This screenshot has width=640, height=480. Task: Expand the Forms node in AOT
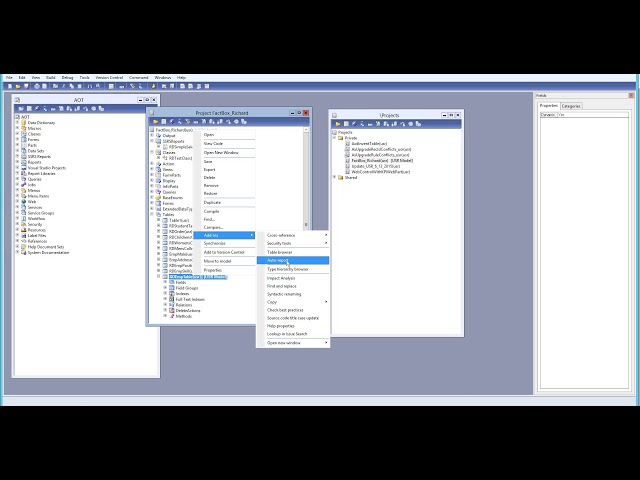click(x=18, y=140)
